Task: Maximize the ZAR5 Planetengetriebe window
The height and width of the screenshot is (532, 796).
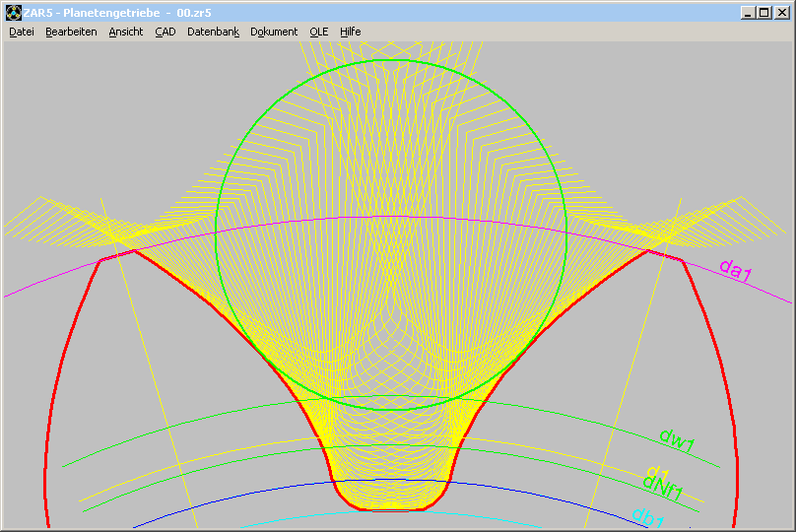Action: [x=764, y=13]
